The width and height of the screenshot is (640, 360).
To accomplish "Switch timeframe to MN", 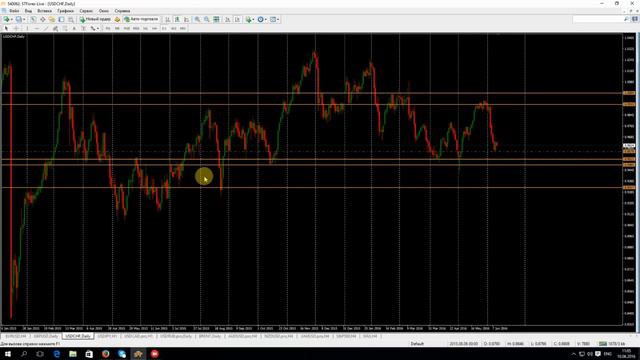I will click(183, 28).
